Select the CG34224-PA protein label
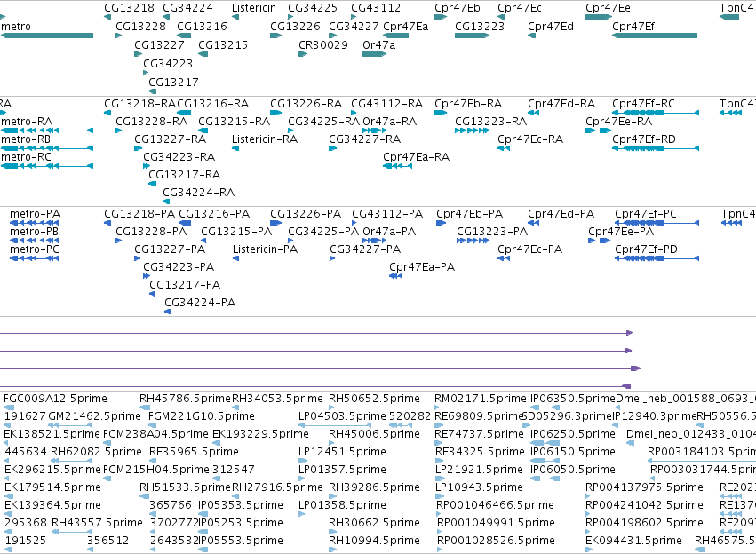This screenshot has height=554, width=756. pos(200,303)
